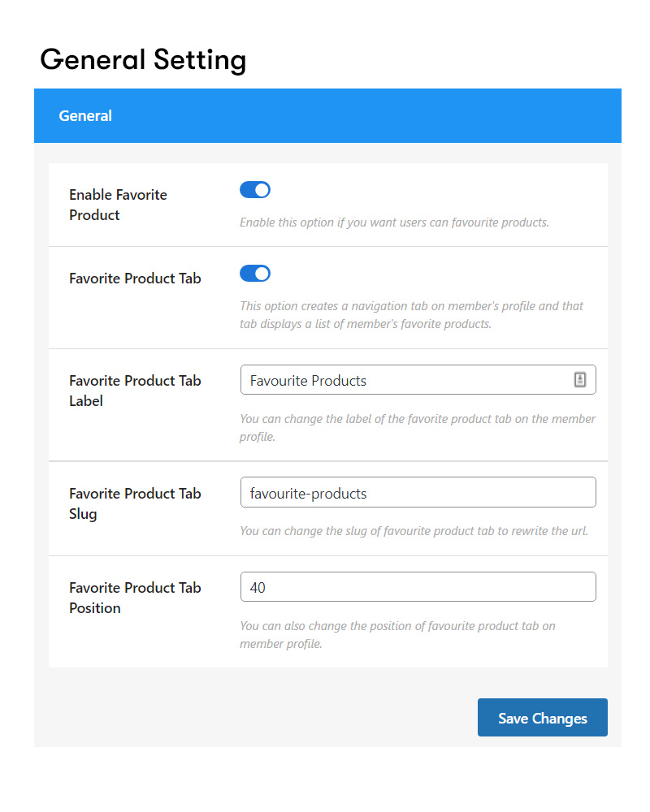The height and width of the screenshot is (812, 650).
Task: Focus the Favourite Products label input
Action: click(418, 379)
